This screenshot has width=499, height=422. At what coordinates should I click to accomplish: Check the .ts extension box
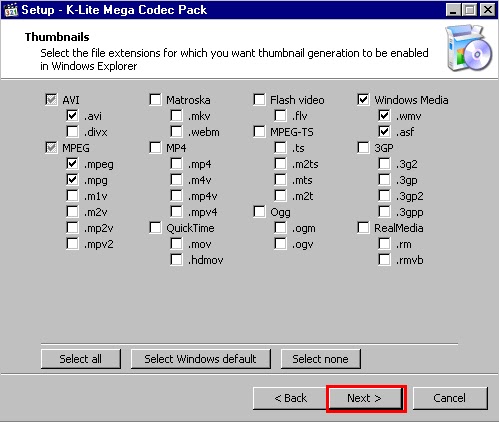(x=280, y=147)
